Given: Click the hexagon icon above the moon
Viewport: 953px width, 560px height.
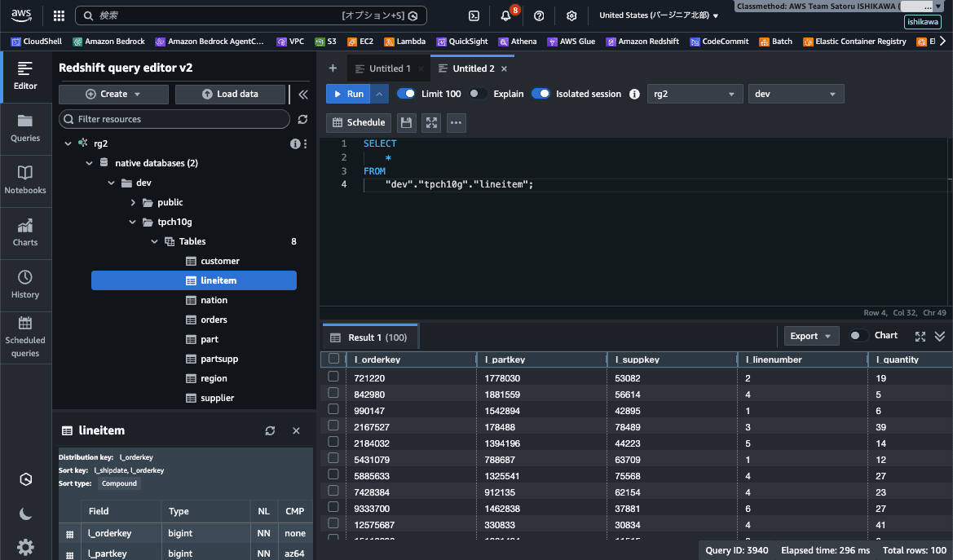Looking at the screenshot, I should click(25, 480).
